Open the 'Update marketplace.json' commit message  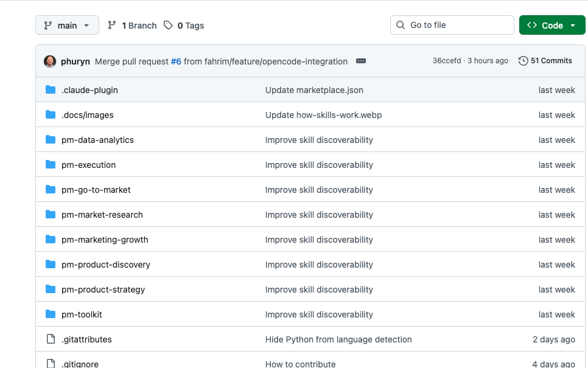[x=314, y=90]
